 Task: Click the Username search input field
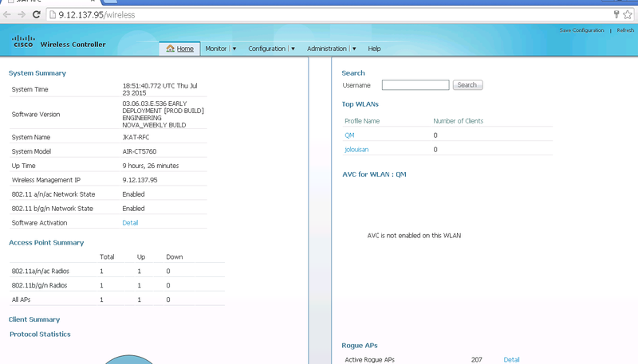point(415,85)
